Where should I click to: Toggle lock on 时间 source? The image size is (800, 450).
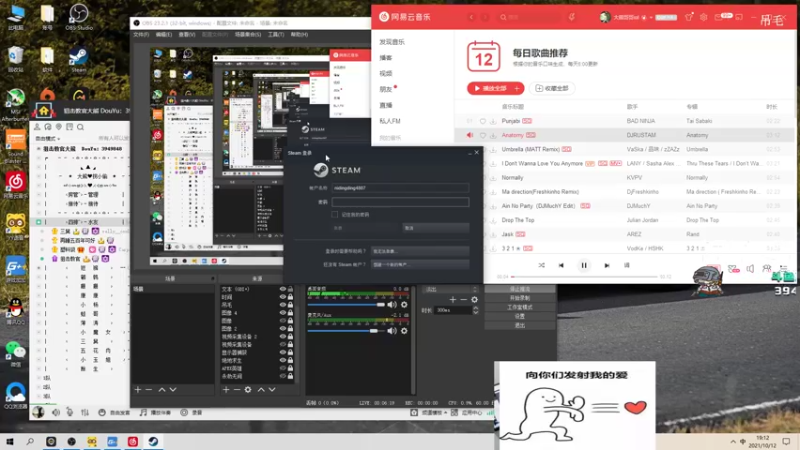pyautogui.click(x=290, y=297)
